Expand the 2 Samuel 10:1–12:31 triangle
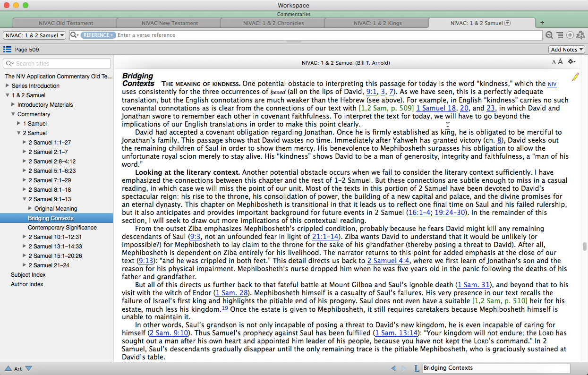Viewport: 588px width, 375px height. pyautogui.click(x=25, y=237)
